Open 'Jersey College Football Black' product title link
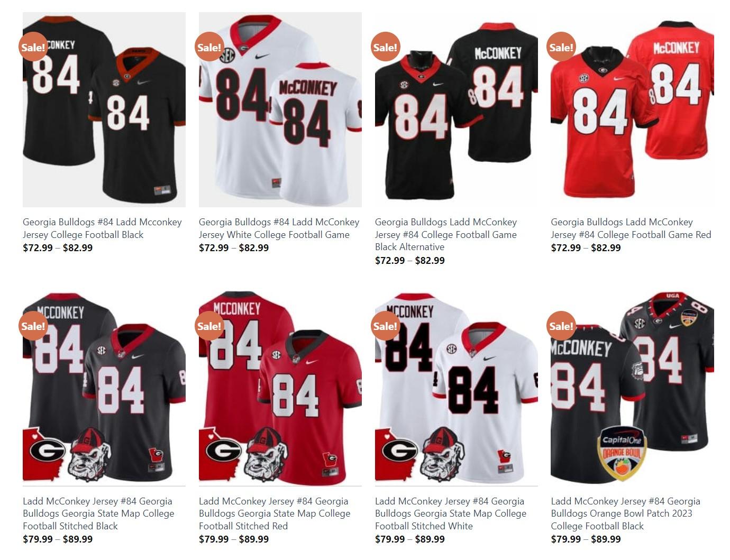 102,228
